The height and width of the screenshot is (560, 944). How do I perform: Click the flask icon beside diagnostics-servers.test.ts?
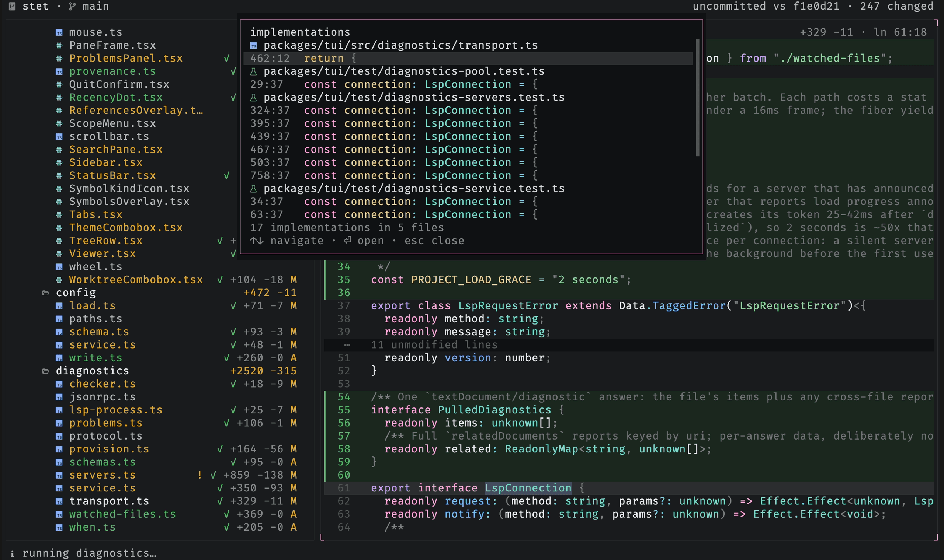[x=254, y=98]
